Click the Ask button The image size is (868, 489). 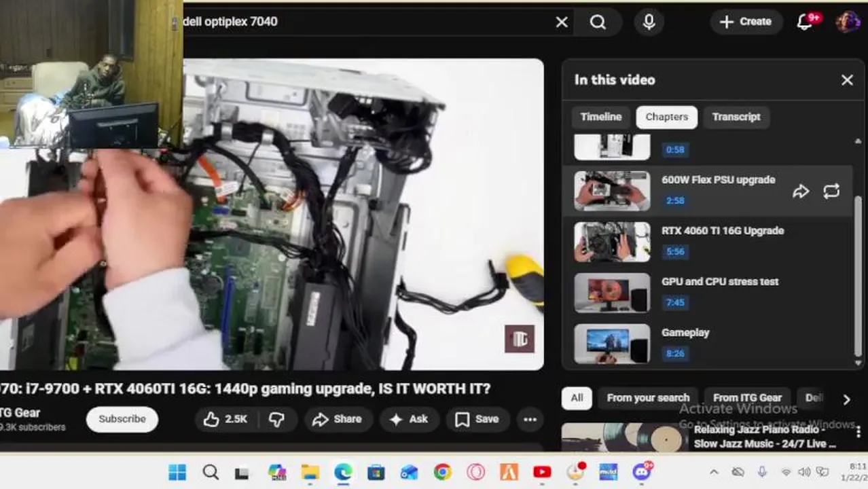(x=408, y=419)
